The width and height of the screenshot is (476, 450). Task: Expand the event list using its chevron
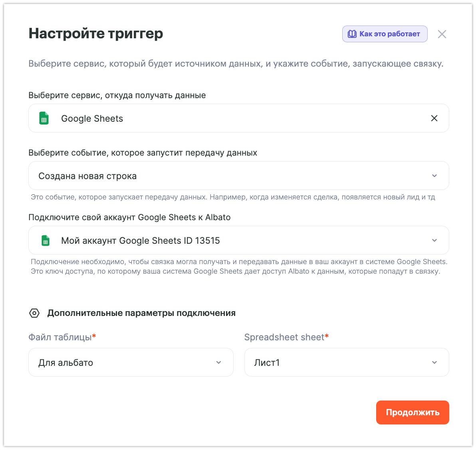point(434,176)
